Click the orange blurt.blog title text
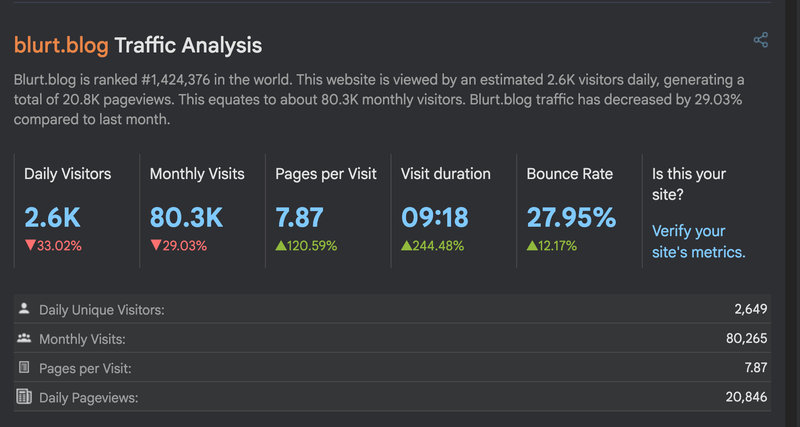Viewport: 800px width, 427px height. coord(61,45)
